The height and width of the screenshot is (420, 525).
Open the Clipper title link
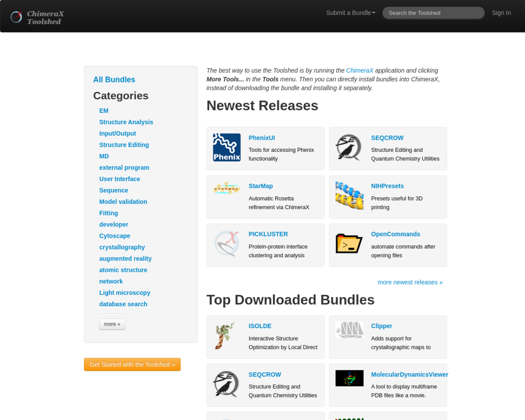[x=381, y=326]
